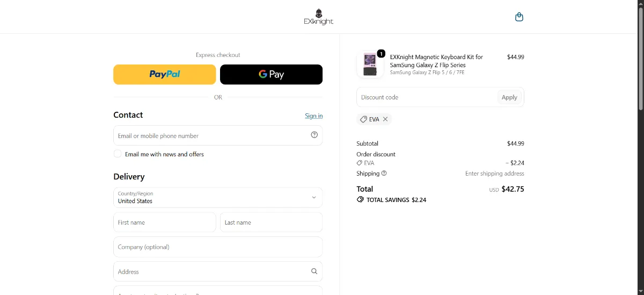The width and height of the screenshot is (644, 295).
Task: Apply the discount code
Action: 509,97
